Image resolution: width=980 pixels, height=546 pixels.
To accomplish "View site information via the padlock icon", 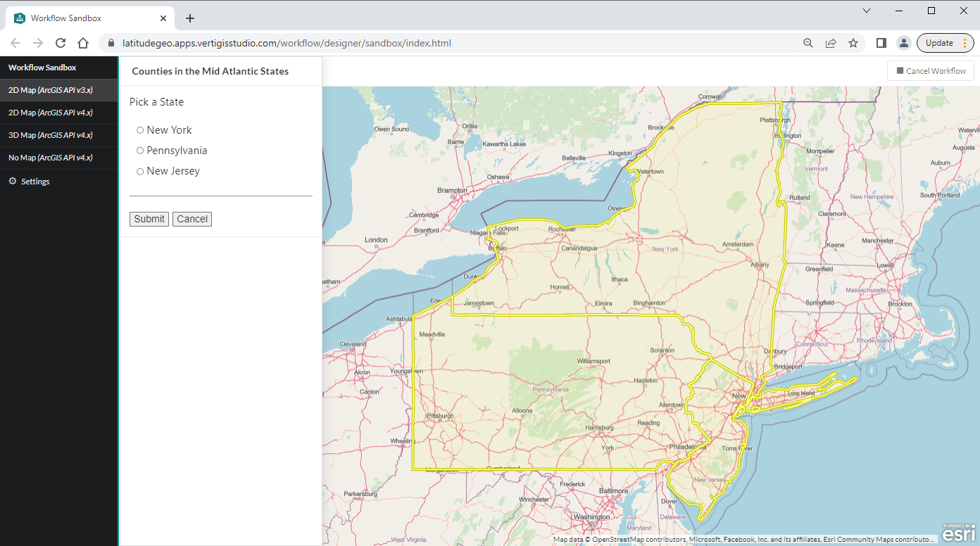I will tap(111, 42).
